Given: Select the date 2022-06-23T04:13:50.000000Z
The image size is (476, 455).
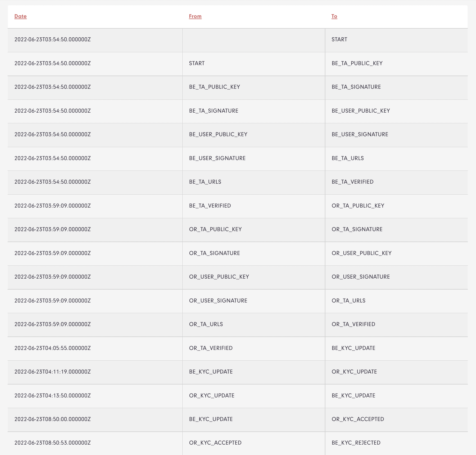Looking at the screenshot, I should point(53,395).
